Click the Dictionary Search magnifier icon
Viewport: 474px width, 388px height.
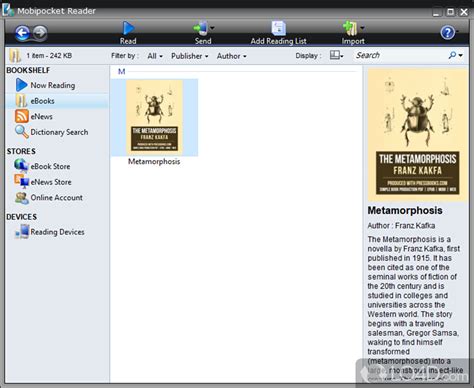22,132
